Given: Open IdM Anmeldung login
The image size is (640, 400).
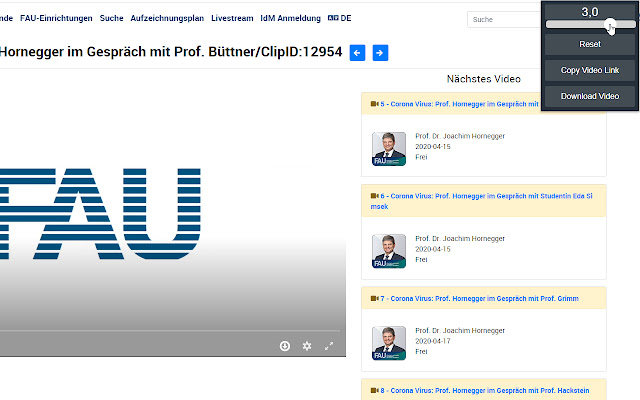Looking at the screenshot, I should [x=291, y=18].
